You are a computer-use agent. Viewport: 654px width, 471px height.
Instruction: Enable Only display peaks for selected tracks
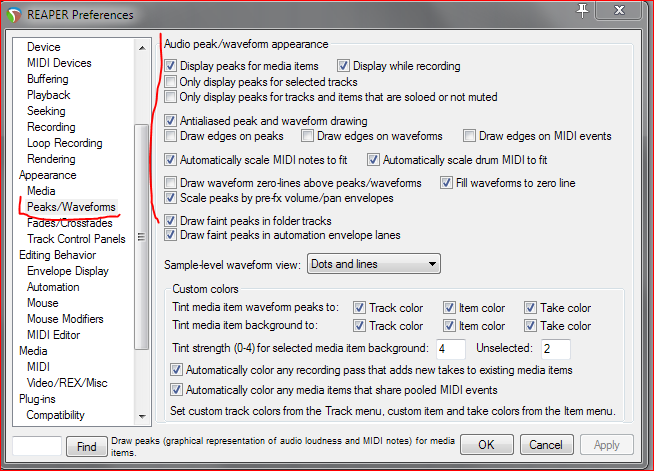pyautogui.click(x=170, y=81)
